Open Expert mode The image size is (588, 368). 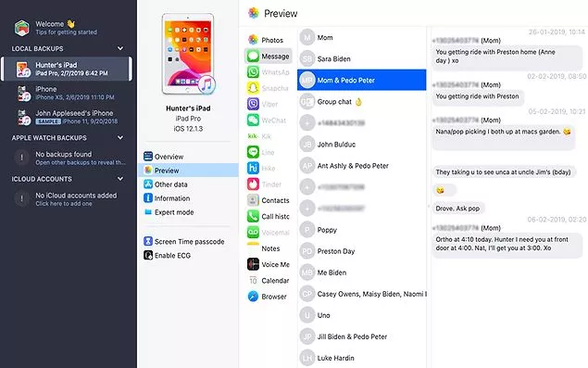187,212
